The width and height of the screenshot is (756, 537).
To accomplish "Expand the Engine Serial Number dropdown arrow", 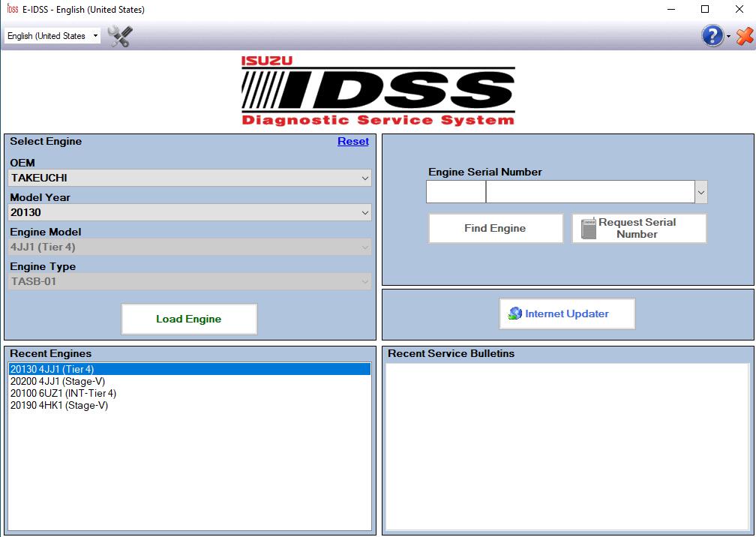I will (700, 192).
